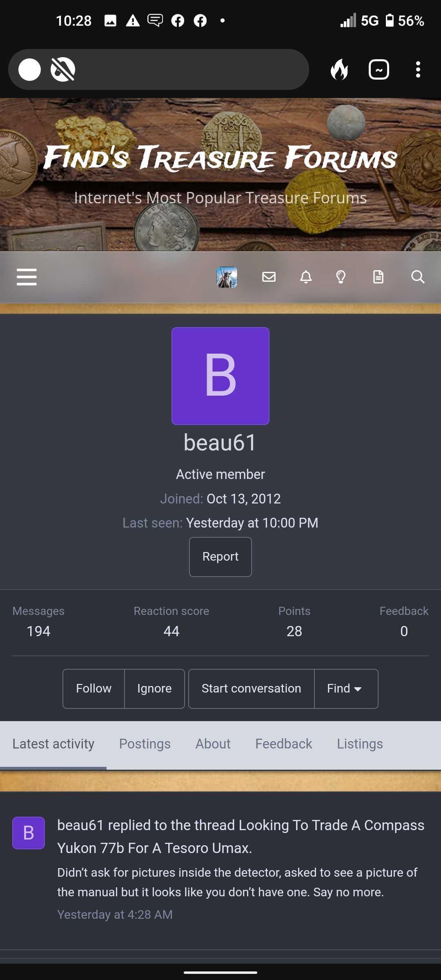
Task: Open the About tab
Action: tap(213, 744)
